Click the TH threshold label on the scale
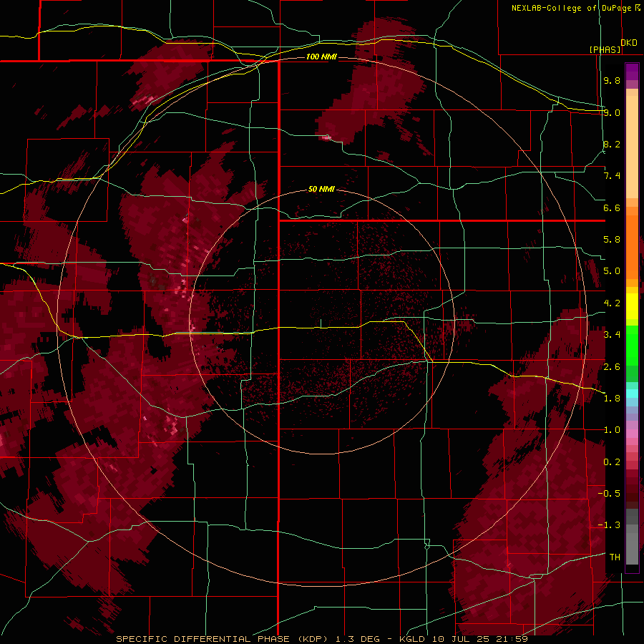This screenshot has height=644, width=644. [615, 557]
